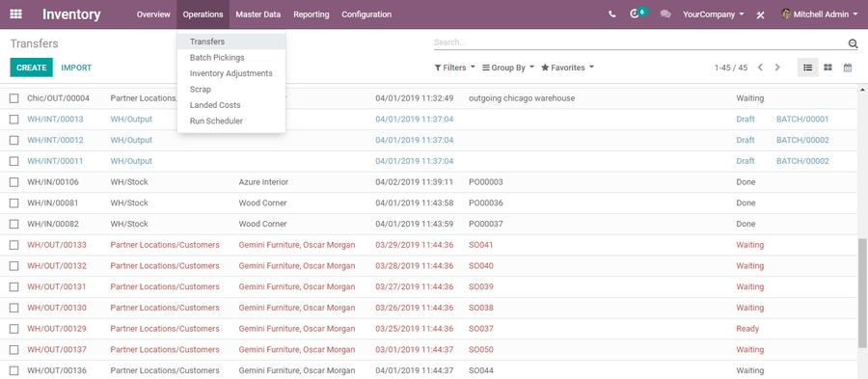Click the phone call icon
The height and width of the screenshot is (379, 868).
[611, 14]
